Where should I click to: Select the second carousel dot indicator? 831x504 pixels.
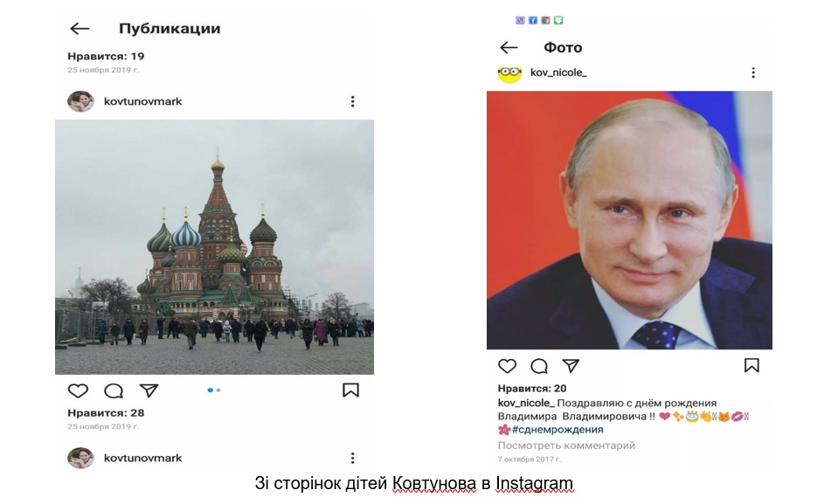pos(218,390)
